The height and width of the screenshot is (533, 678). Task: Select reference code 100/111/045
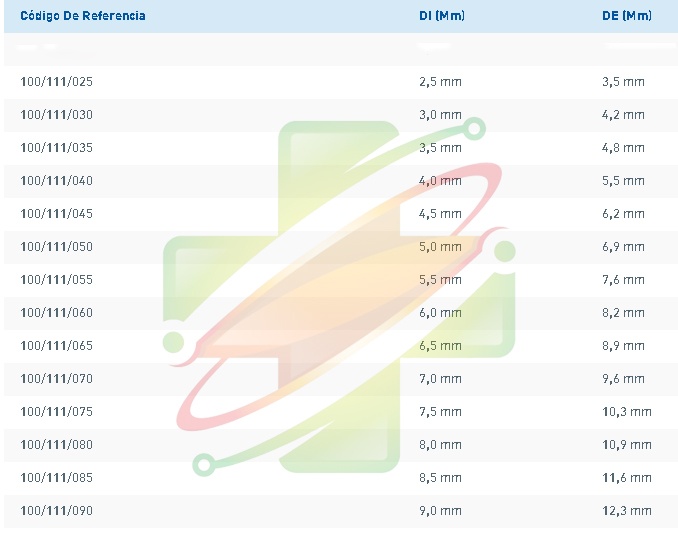click(x=57, y=214)
